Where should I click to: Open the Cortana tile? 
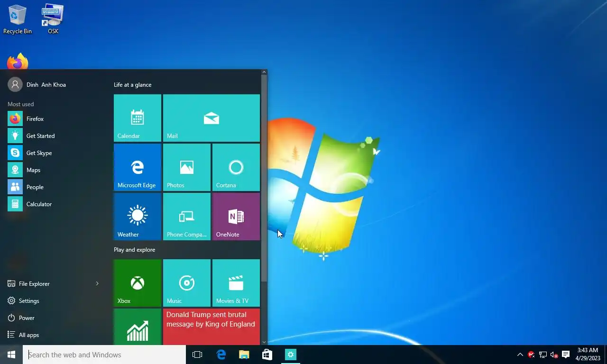(x=236, y=167)
